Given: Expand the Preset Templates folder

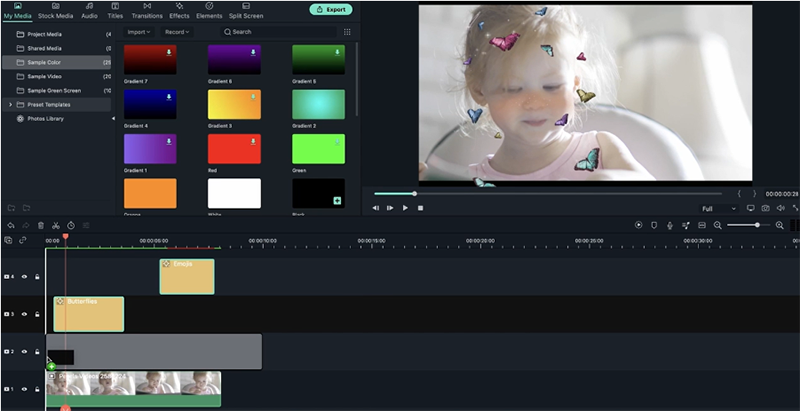Looking at the screenshot, I should pyautogui.click(x=10, y=105).
